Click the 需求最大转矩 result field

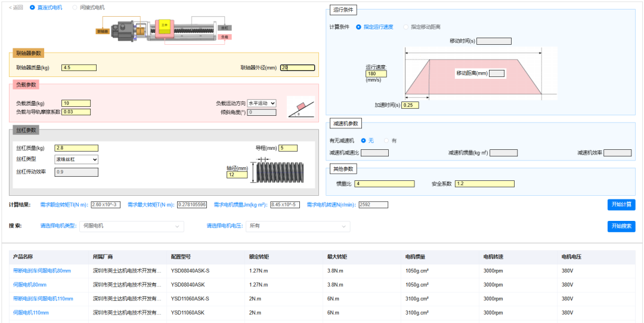(x=192, y=205)
